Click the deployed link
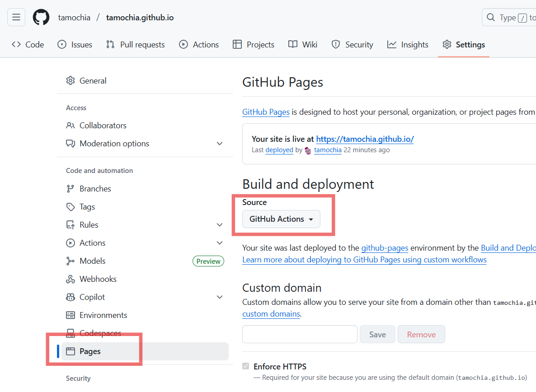The image size is (536, 392). pos(279,150)
